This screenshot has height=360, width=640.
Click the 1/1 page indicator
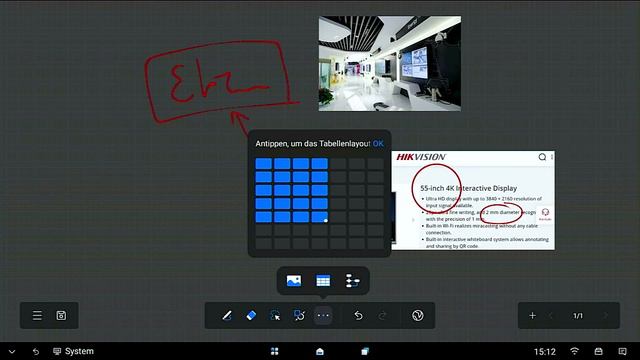578,316
